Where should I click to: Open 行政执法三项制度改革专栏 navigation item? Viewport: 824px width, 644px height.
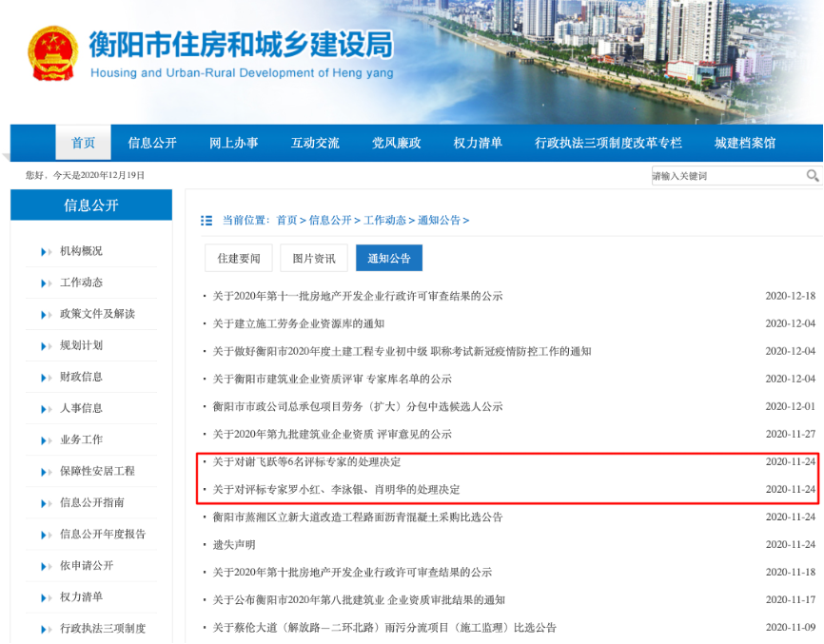tap(608, 143)
